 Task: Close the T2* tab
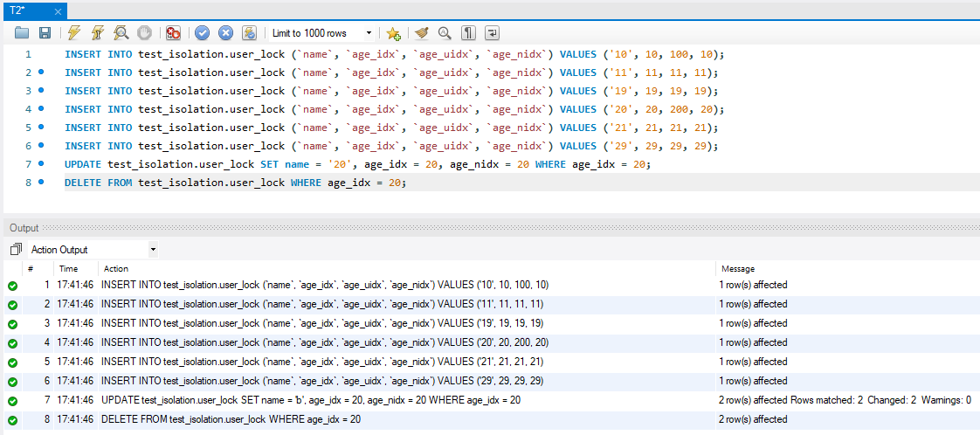[x=58, y=11]
